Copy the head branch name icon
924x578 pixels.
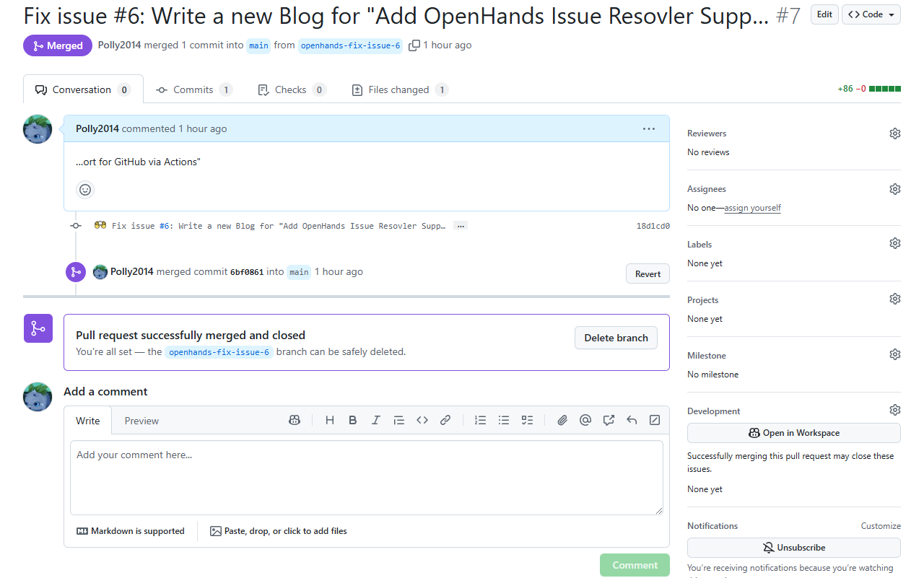(x=414, y=45)
